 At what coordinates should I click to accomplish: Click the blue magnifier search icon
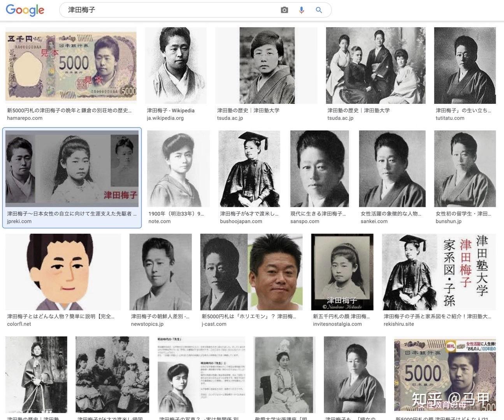[319, 10]
